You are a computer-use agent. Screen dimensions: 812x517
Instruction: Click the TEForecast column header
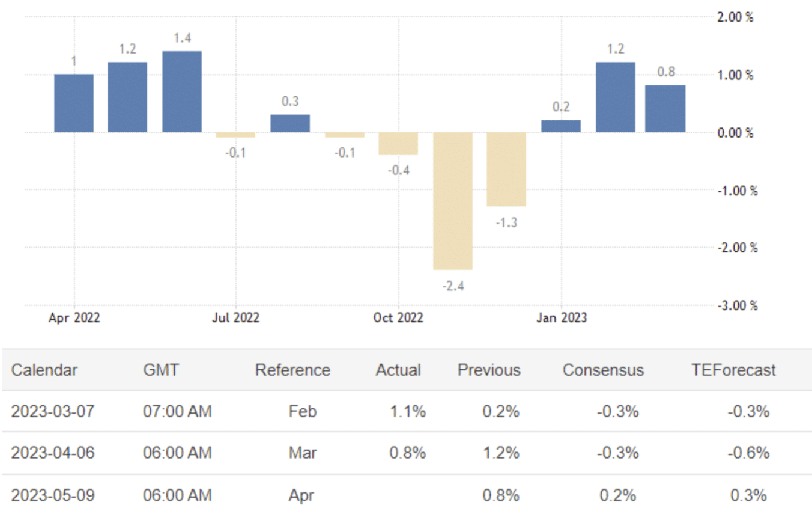pyautogui.click(x=733, y=370)
